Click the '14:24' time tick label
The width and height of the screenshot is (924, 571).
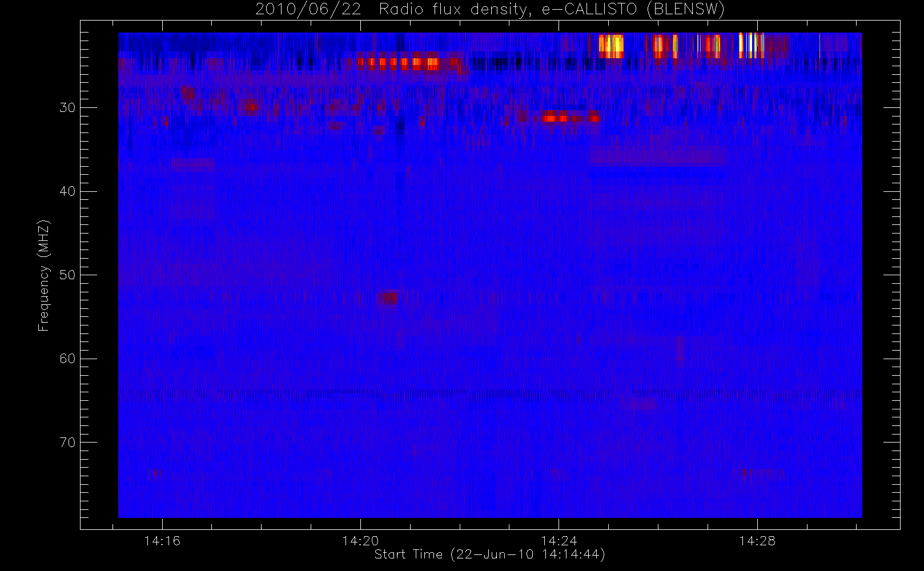[x=559, y=541]
